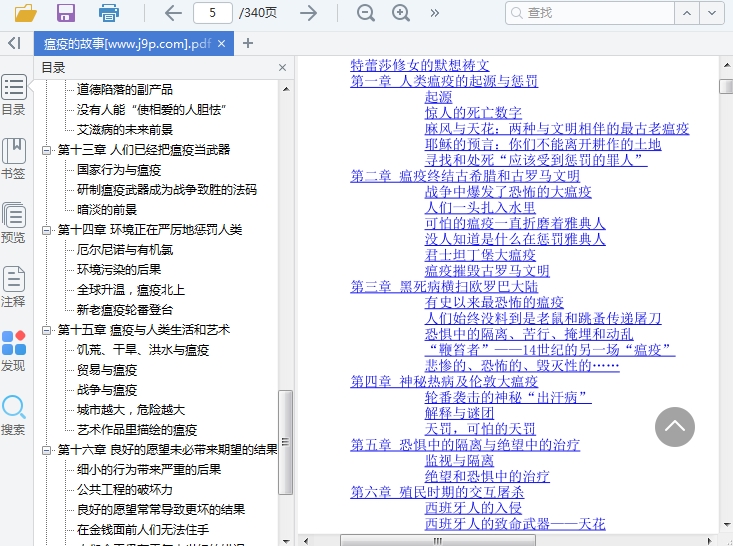Collapse 第十三章 tree node
This screenshot has height=546, width=733.
(x=46, y=150)
